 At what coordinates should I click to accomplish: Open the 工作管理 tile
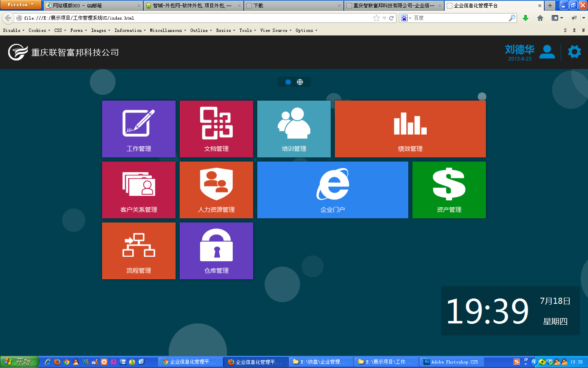139,129
